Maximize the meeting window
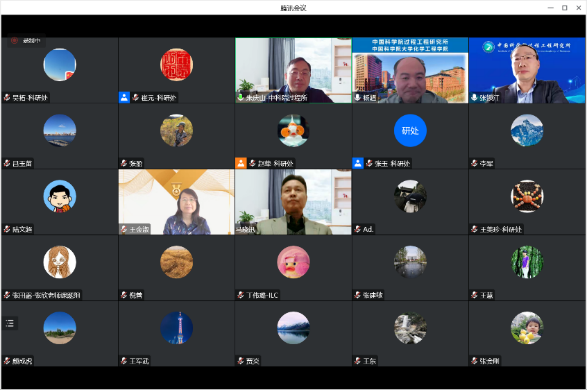Image resolution: width=587 pixels, height=390 pixels. coord(565,7)
